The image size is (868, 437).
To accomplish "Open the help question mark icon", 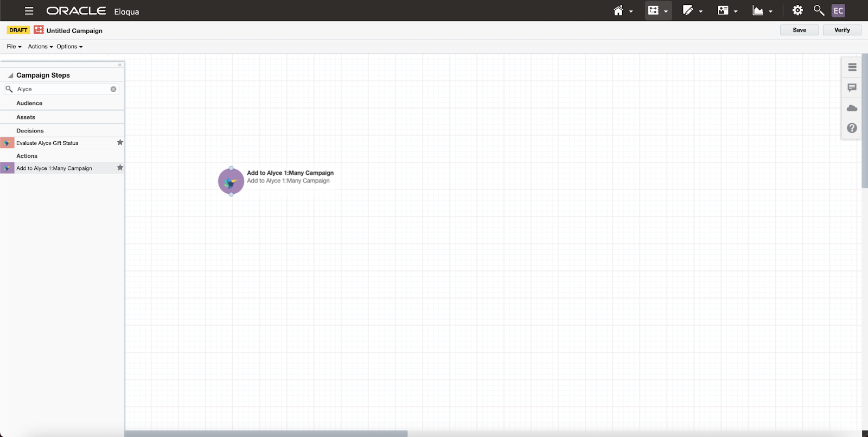I will tap(852, 128).
